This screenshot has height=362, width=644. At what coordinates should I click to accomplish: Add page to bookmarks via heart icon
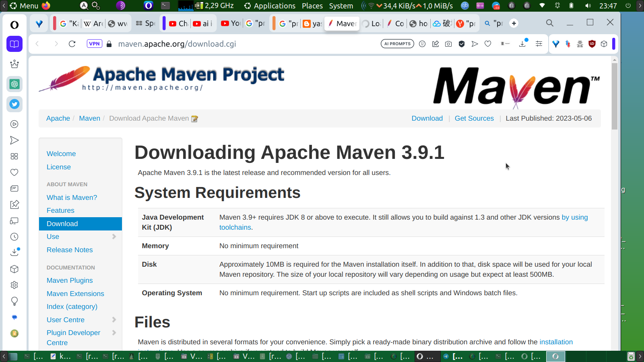click(x=488, y=44)
